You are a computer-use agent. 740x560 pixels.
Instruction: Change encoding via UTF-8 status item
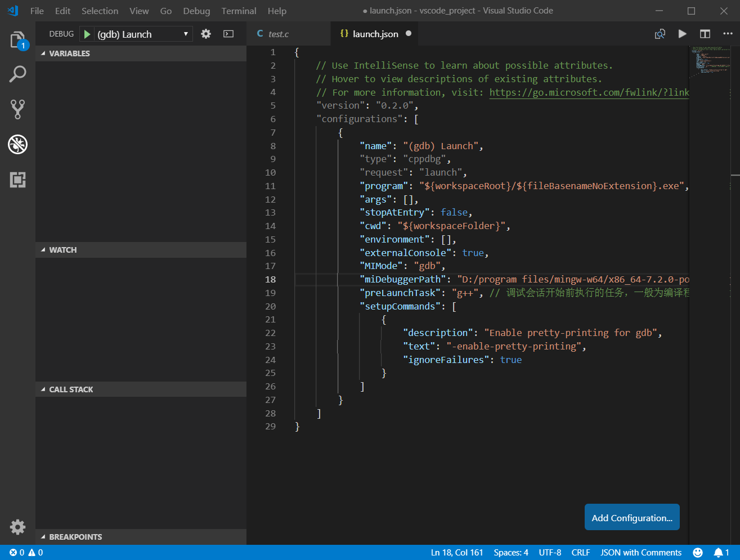point(550,553)
